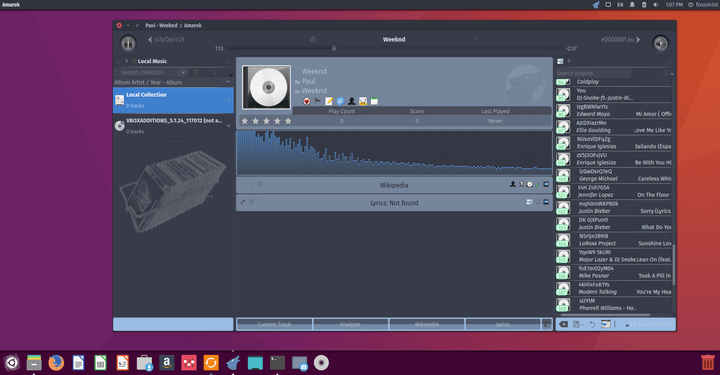This screenshot has width=720, height=375.
Task: Go to previous track Jx2yQejrrUE
Action: [x=166, y=39]
